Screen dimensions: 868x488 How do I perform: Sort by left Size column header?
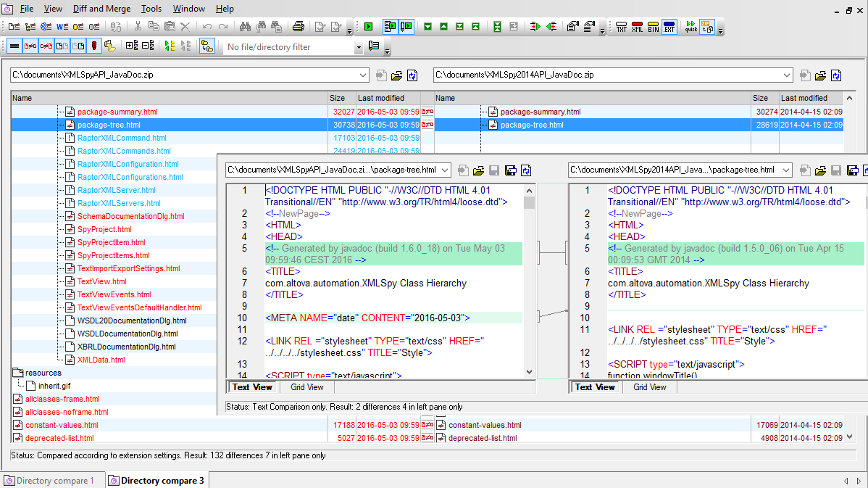coord(341,98)
